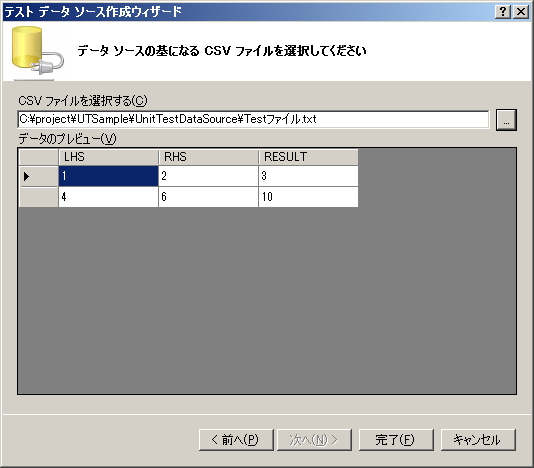Click the help question mark button
534x468 pixels.
click(x=503, y=12)
